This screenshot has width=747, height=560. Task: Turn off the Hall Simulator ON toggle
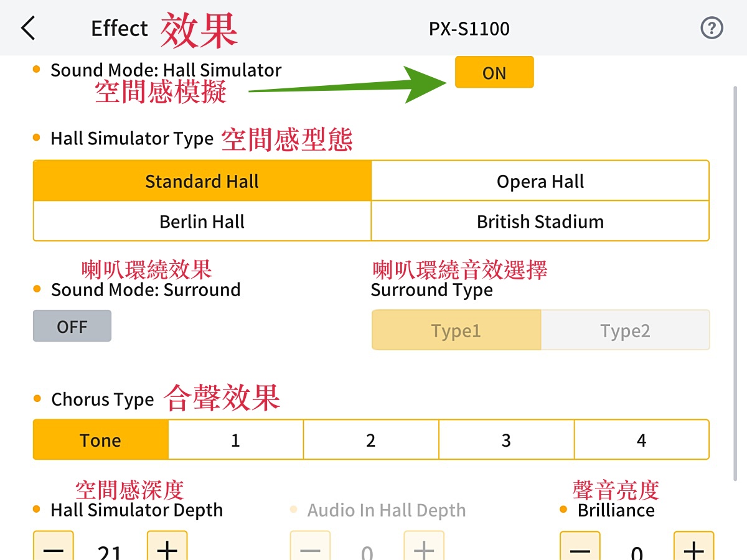tap(494, 72)
